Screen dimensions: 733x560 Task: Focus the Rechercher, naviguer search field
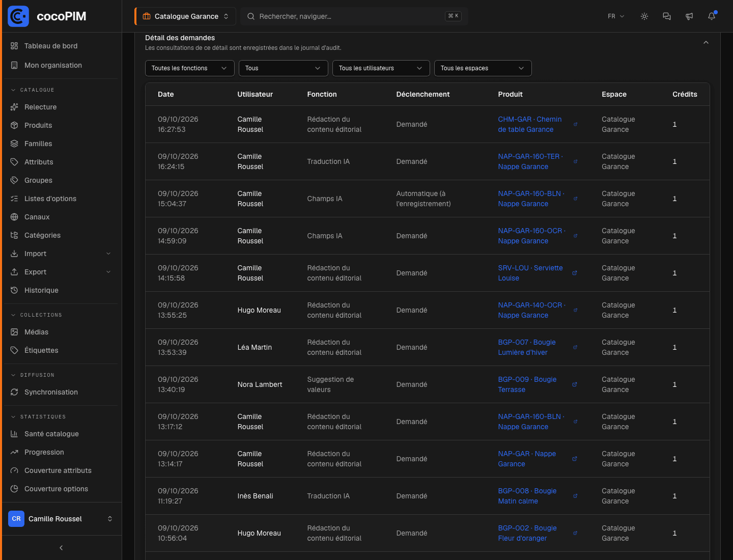tap(354, 16)
